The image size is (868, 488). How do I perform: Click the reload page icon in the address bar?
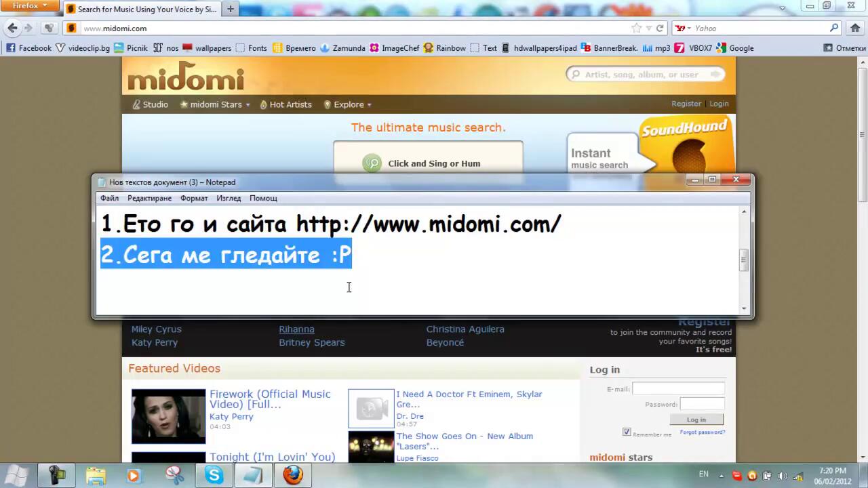(x=660, y=28)
